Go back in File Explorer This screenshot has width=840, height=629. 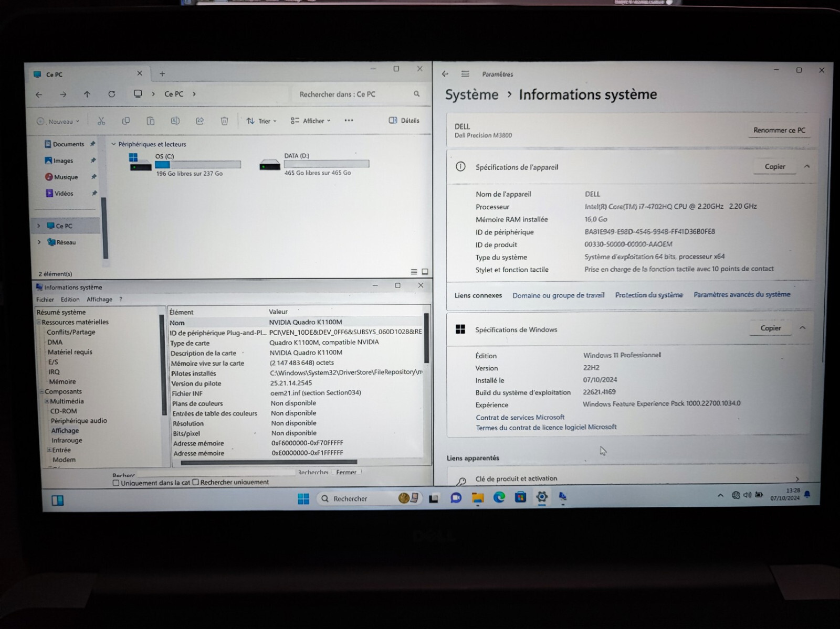click(39, 95)
